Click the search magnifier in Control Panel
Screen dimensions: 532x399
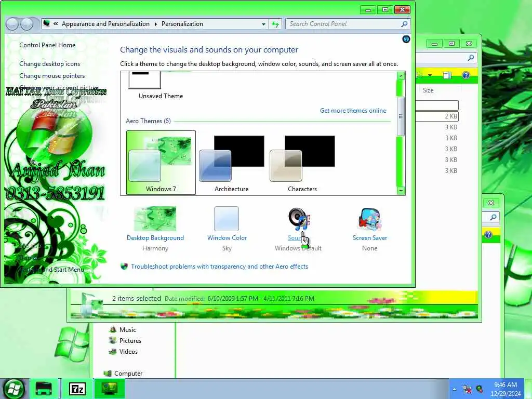404,24
